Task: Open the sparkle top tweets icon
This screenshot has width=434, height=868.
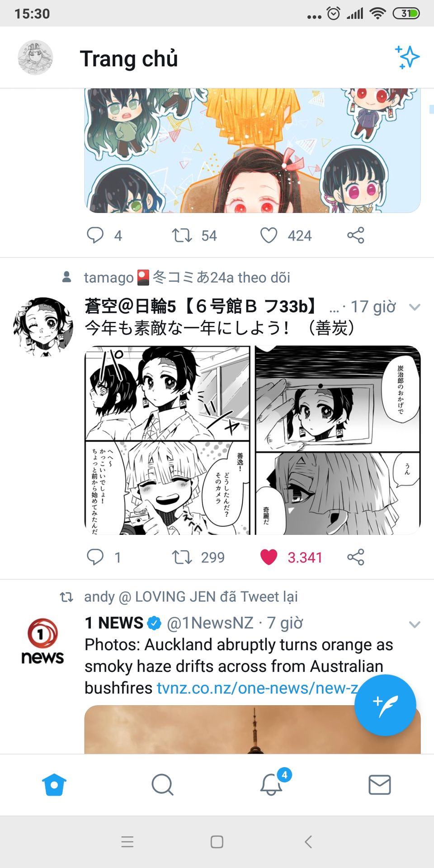Action: click(407, 58)
